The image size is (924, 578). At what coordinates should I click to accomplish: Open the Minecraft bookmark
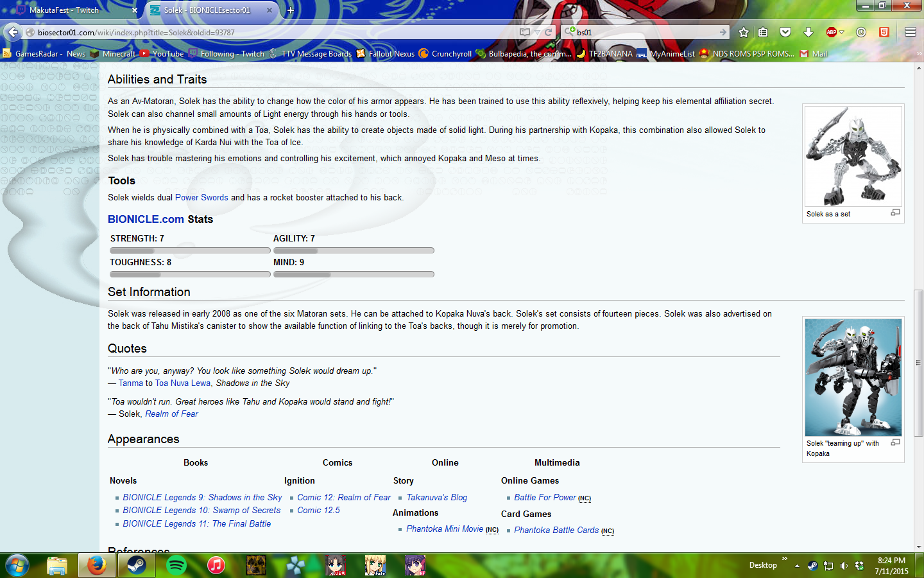(113, 54)
